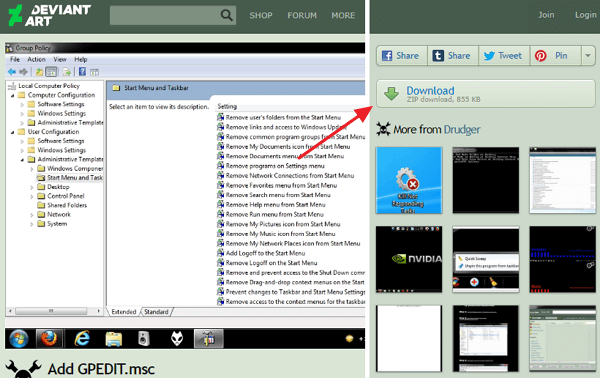Screen dimensions: 600x378
Task: Open the MORE menu
Action: [x=343, y=15]
